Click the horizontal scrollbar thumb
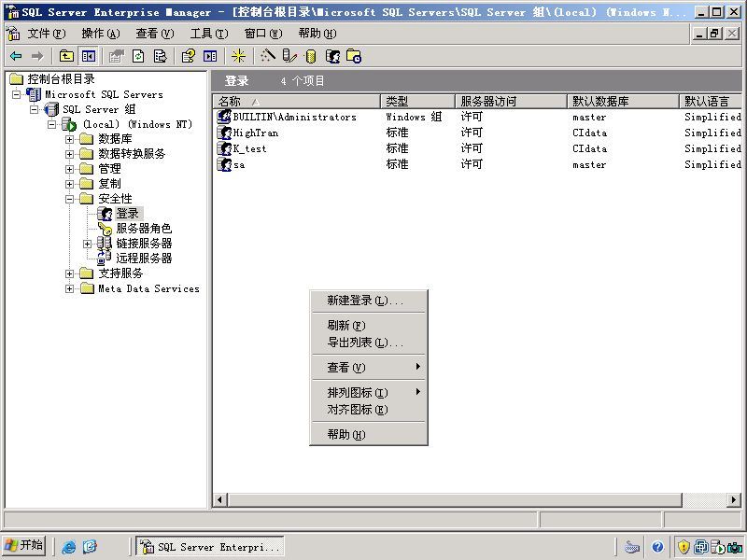The width and height of the screenshot is (747, 560). click(x=455, y=500)
